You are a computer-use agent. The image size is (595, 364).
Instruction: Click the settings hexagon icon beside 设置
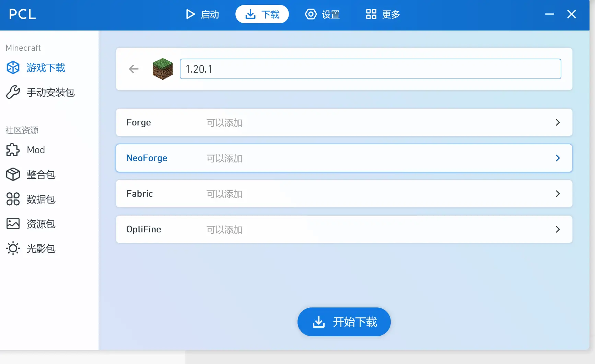pos(311,14)
